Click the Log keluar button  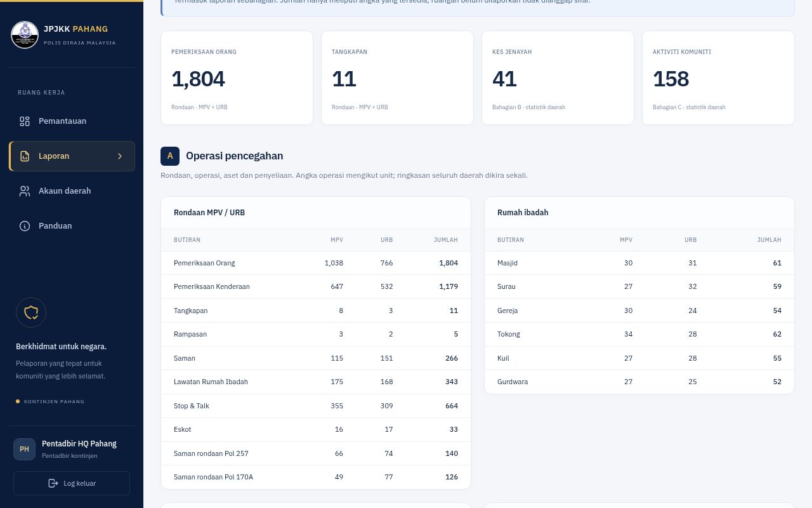click(x=72, y=483)
